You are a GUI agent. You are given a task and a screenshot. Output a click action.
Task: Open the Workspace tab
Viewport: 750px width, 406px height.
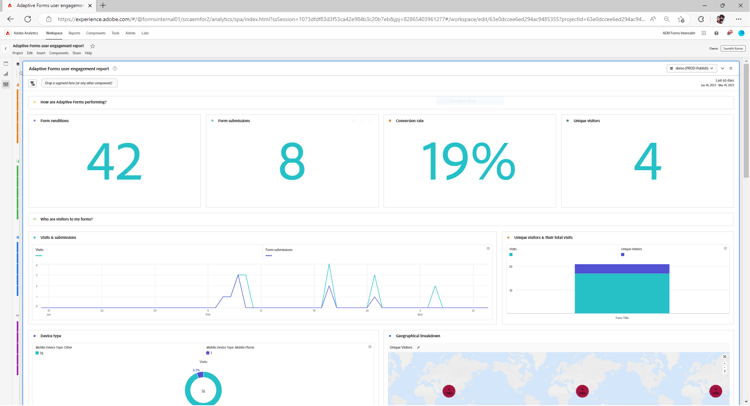click(54, 33)
